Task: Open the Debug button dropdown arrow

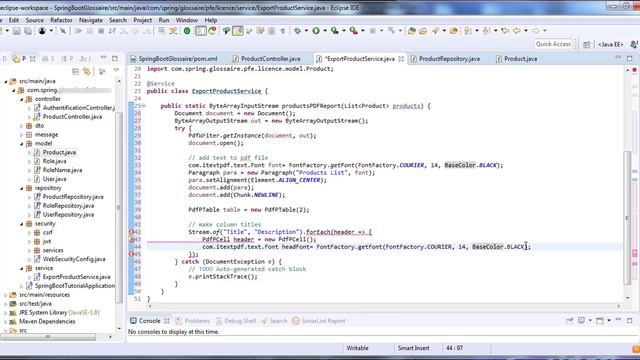Action: click(306, 31)
